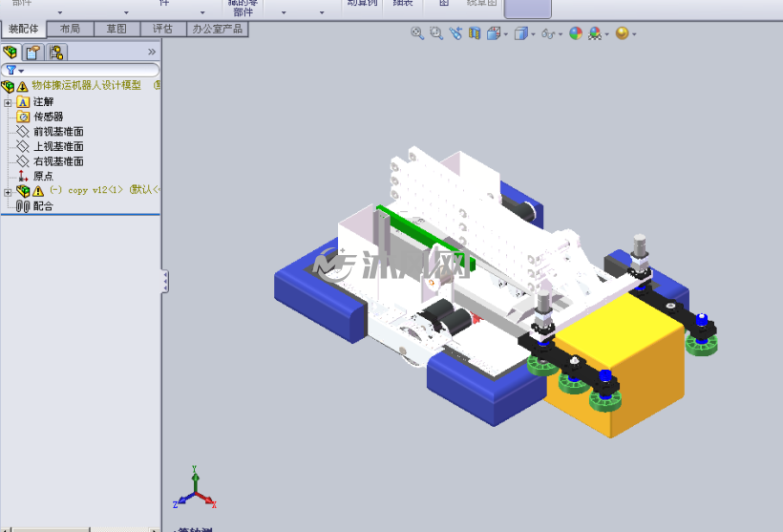Select 前视基准面 in the feature tree
This screenshot has height=532, width=783.
(58, 132)
